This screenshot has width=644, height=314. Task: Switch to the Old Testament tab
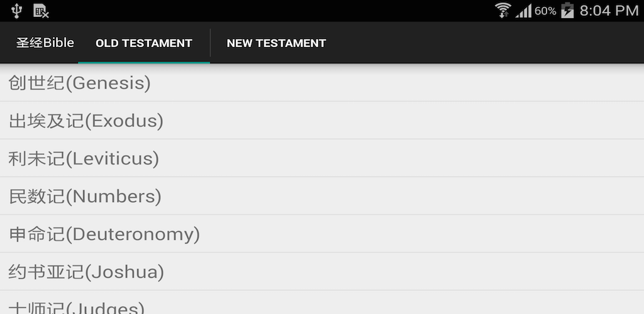pyautogui.click(x=144, y=43)
